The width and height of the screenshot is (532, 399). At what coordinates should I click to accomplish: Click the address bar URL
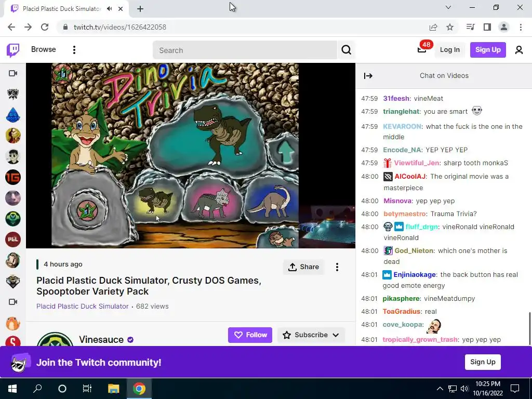tap(120, 27)
